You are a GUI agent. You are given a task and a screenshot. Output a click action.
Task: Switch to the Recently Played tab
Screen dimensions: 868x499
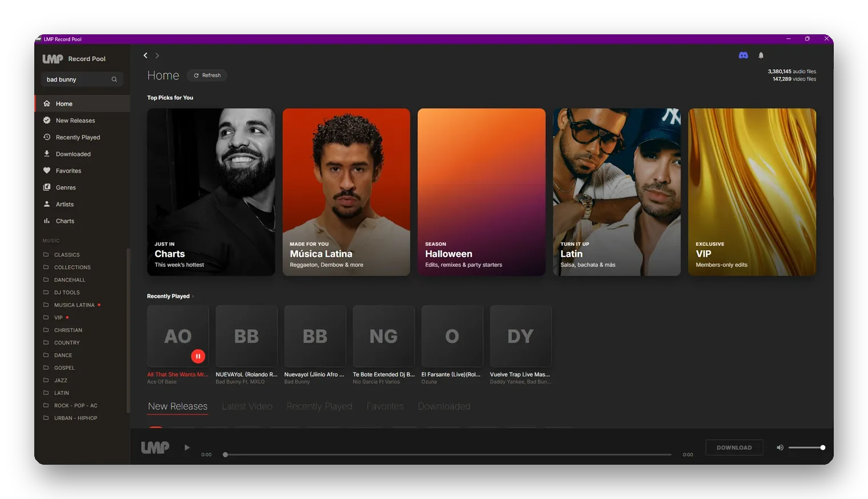pos(319,406)
